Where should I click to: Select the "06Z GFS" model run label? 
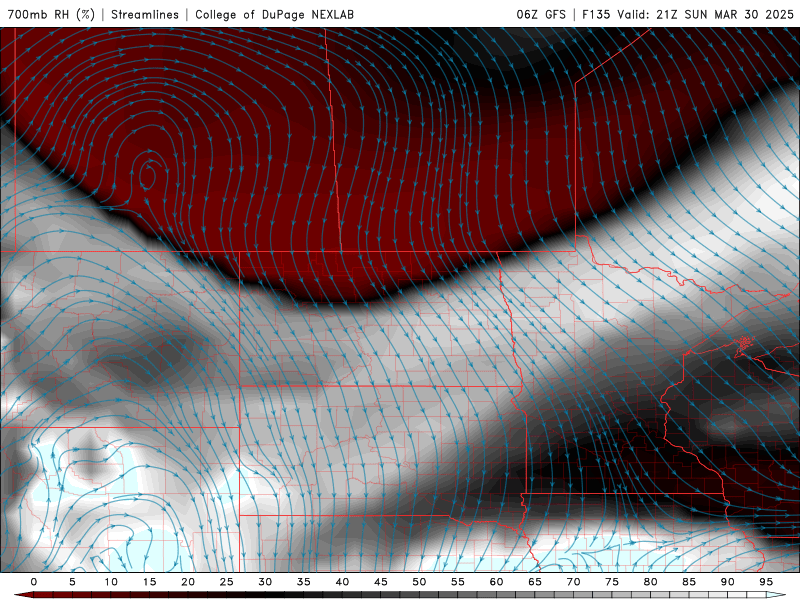click(541, 14)
